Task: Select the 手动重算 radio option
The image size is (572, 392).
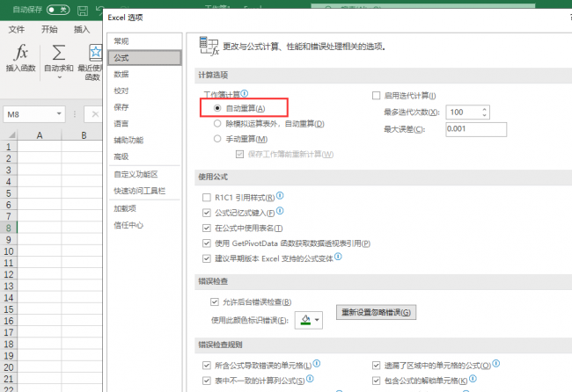Action: click(x=217, y=139)
